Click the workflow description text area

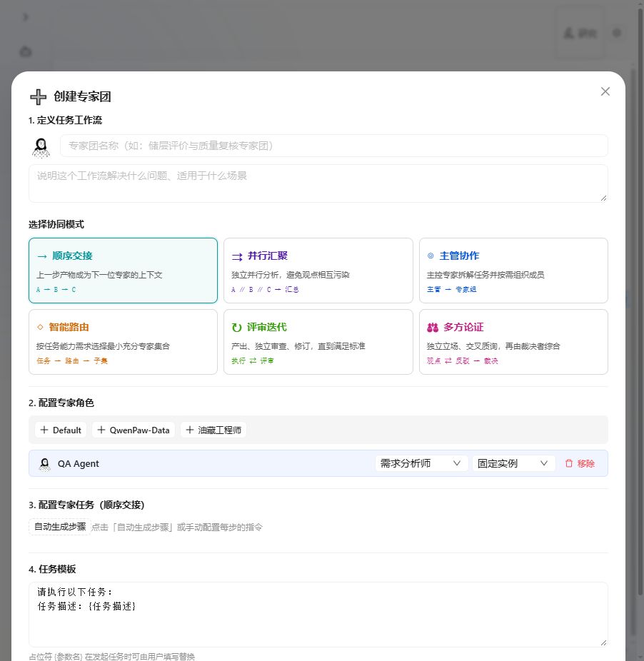[x=318, y=183]
